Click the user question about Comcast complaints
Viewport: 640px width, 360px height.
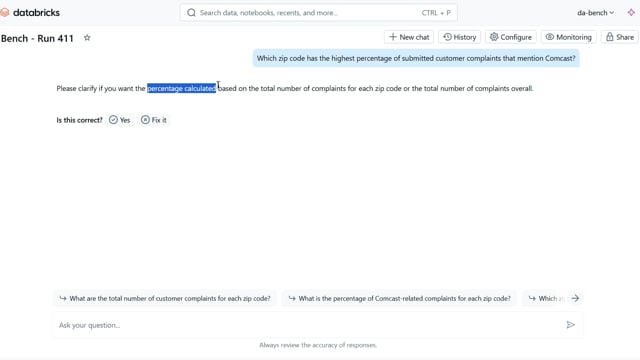pyautogui.click(x=416, y=58)
